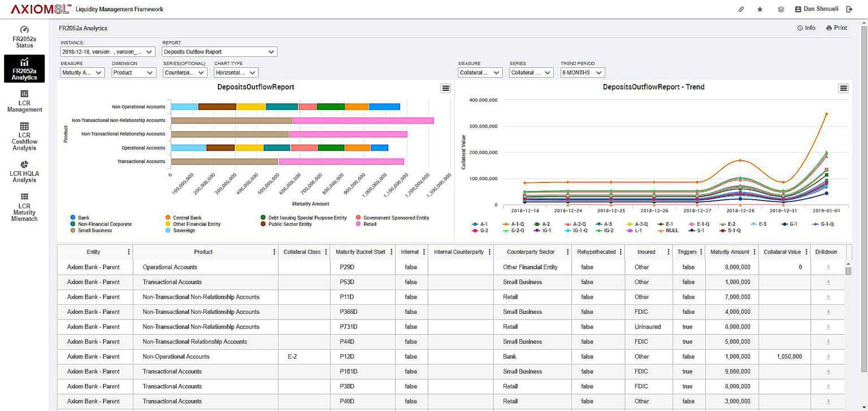Open Trend chart hamburger menu
Screen dimensions: 868x411
[844, 88]
